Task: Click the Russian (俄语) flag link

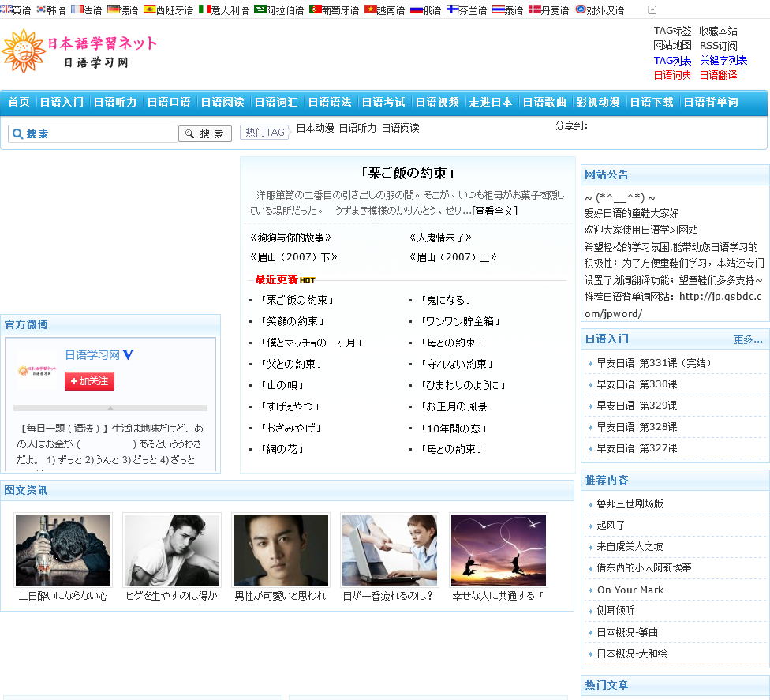Action: pyautogui.click(x=426, y=9)
